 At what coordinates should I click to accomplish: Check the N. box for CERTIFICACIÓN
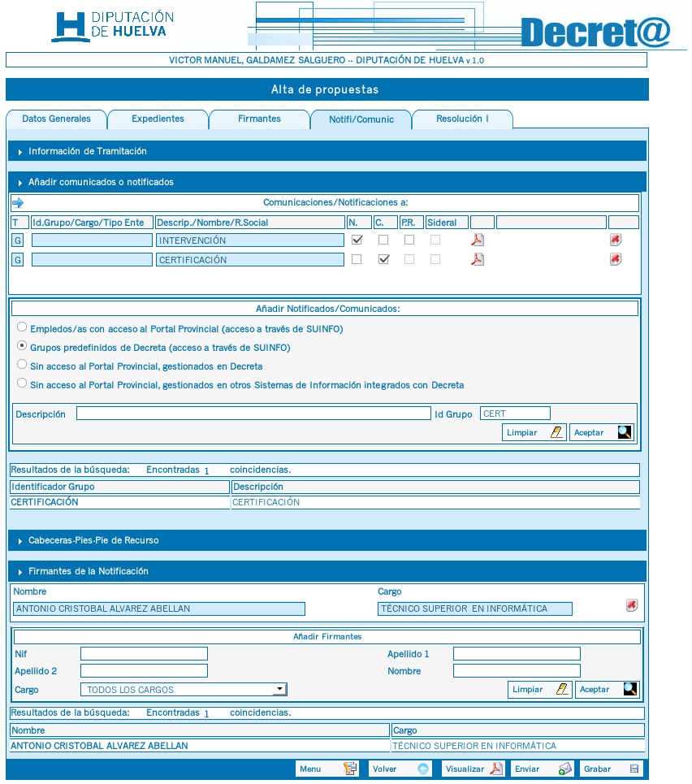click(357, 259)
